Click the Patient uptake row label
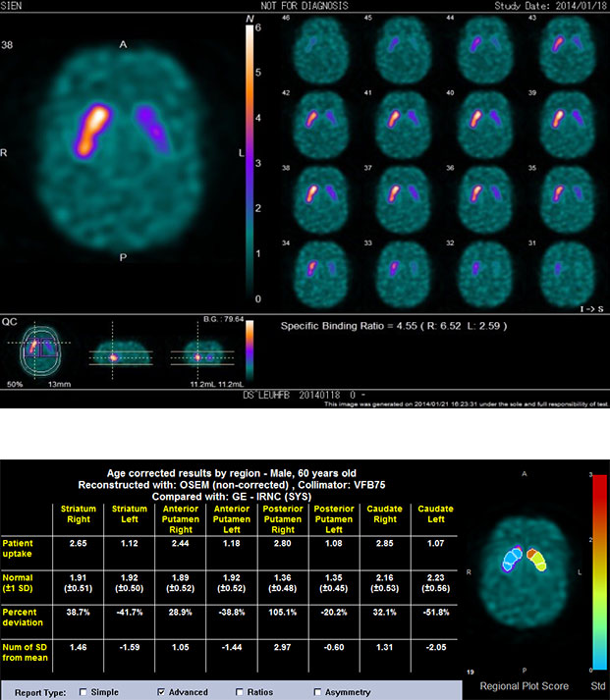The image size is (610, 700). click(18, 548)
